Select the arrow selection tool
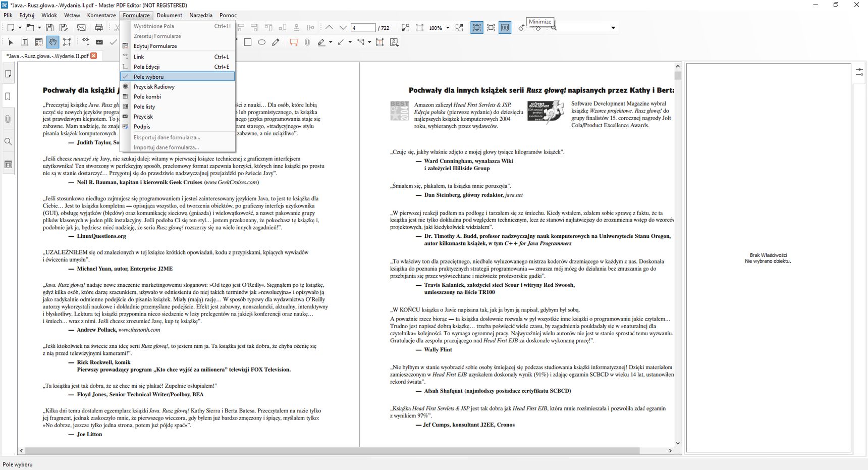 click(11, 42)
